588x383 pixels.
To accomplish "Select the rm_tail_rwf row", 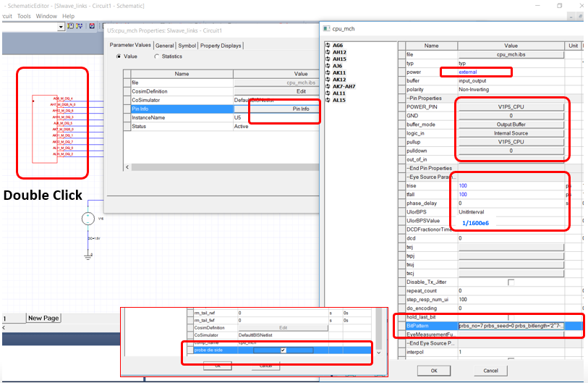I will click(279, 313).
